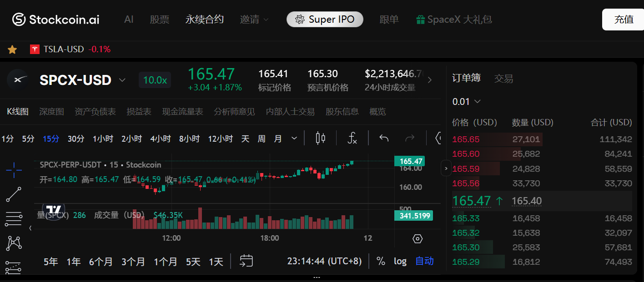
Task: Switch to the 交易 tab
Action: (503, 79)
